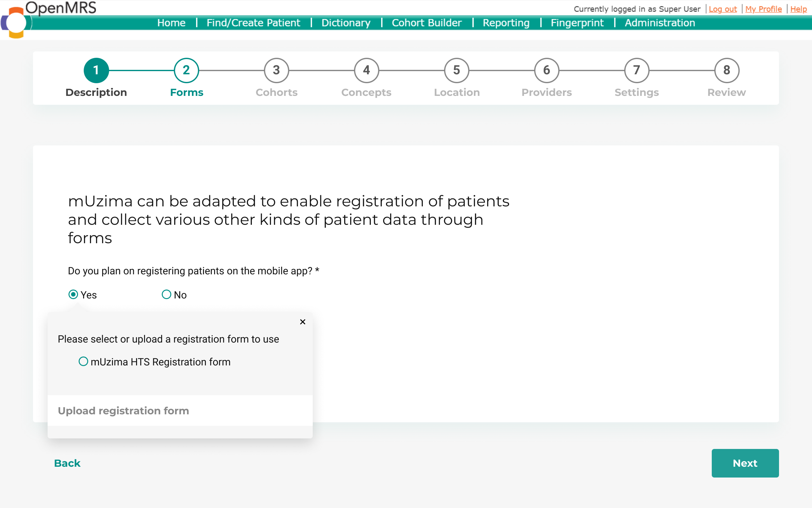
Task: Click the Log out link
Action: tap(723, 9)
